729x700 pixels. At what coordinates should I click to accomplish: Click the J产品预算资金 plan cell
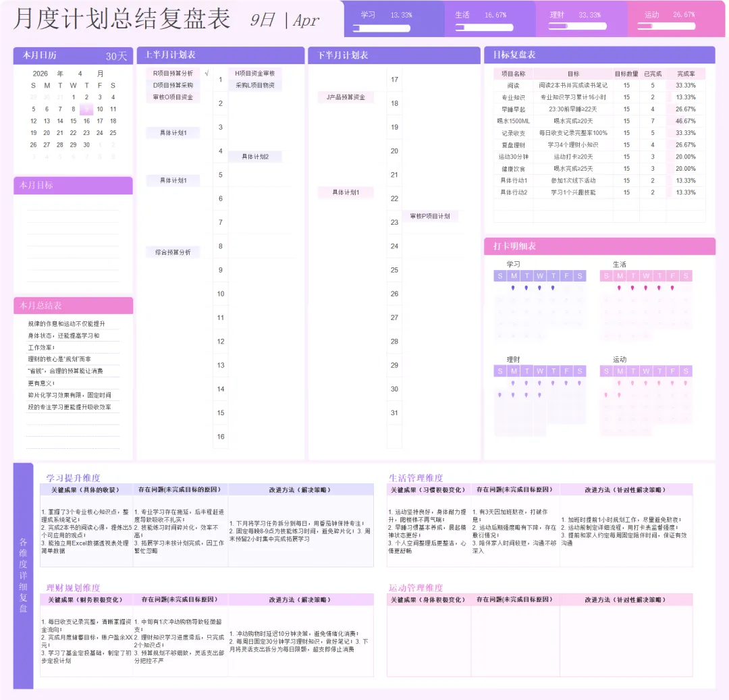pyautogui.click(x=346, y=97)
